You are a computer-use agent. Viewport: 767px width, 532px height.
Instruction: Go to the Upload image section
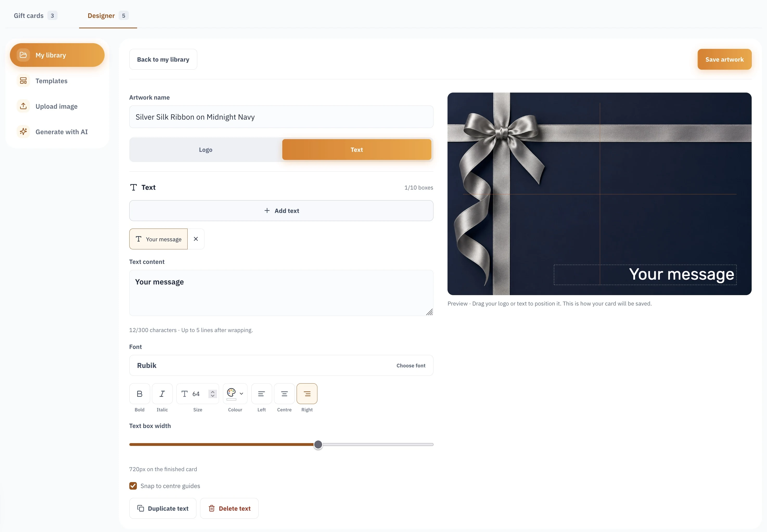[x=57, y=106]
